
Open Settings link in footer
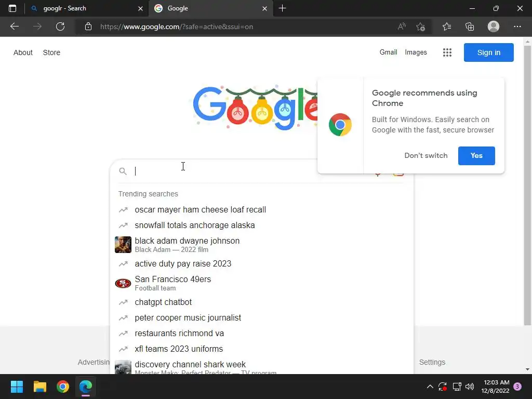pos(432,362)
